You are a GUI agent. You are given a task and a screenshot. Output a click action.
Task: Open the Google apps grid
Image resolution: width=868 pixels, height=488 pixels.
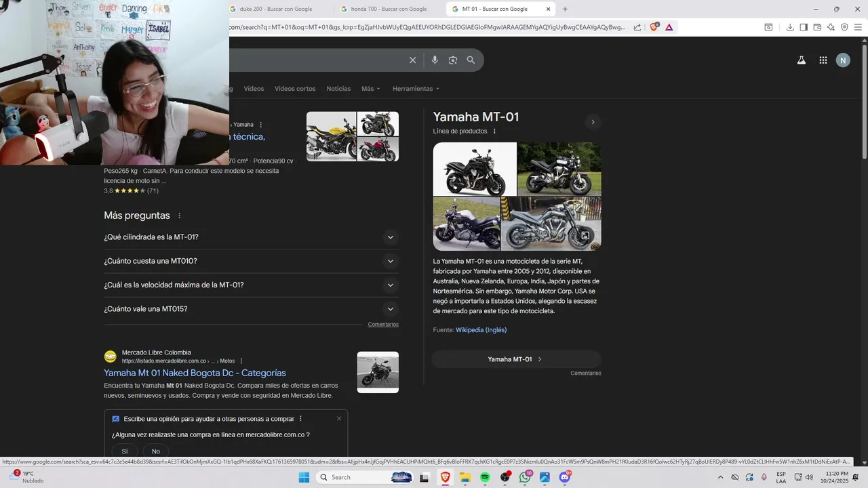[x=823, y=60]
